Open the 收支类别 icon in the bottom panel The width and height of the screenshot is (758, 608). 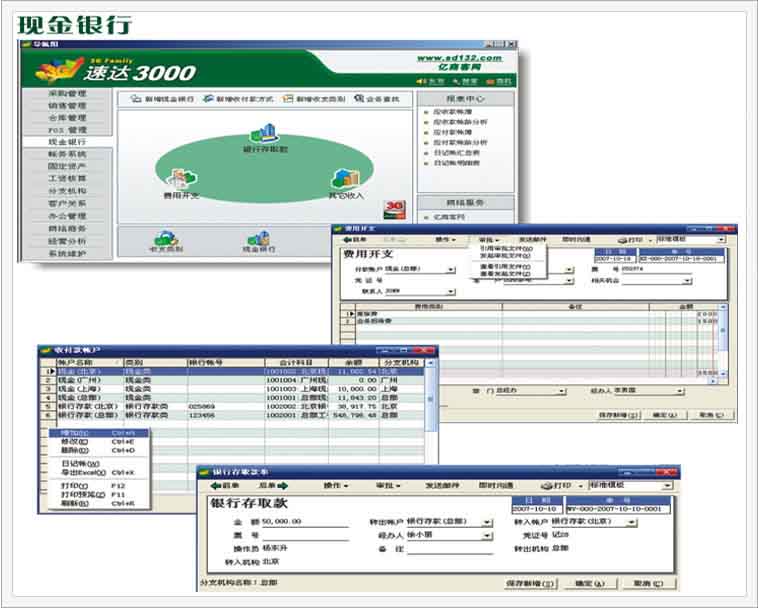[x=163, y=239]
